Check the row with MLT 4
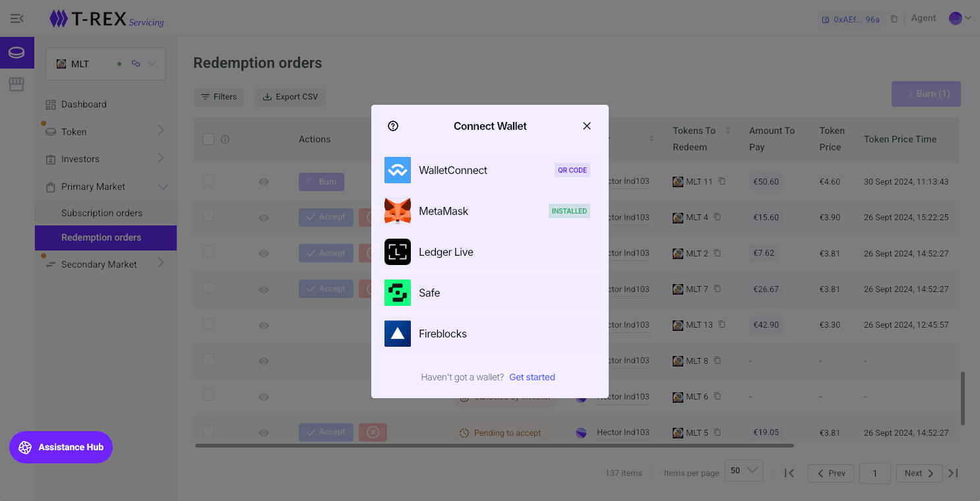 (x=208, y=216)
